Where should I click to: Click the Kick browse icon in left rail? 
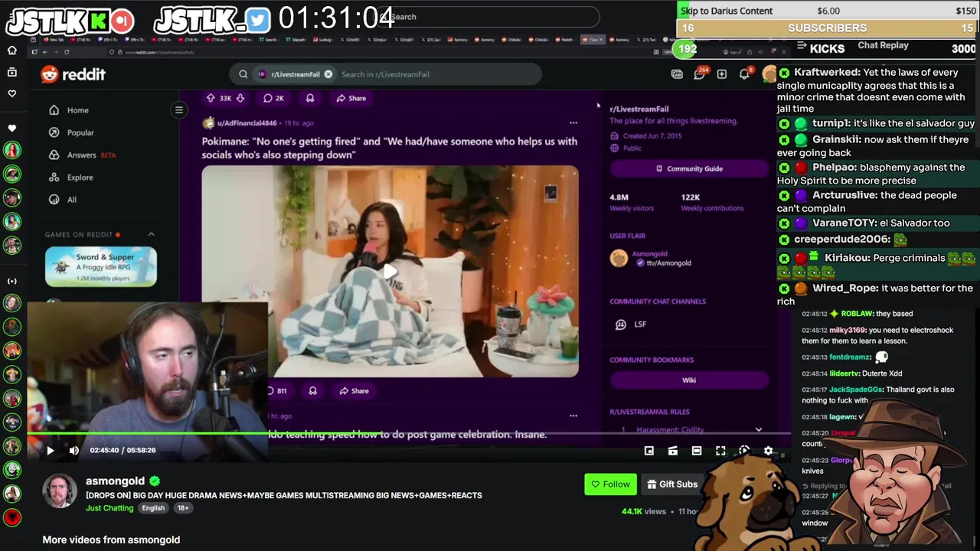(11, 72)
